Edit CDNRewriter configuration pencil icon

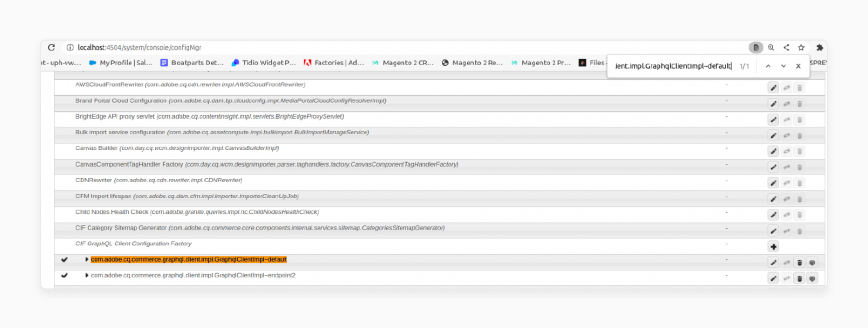(x=773, y=183)
